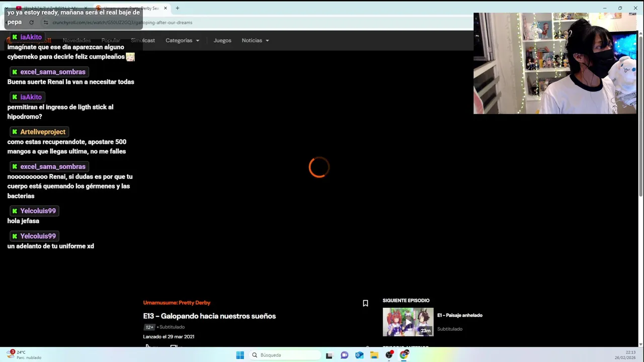This screenshot has width=644, height=362.
Task: Open the chat app on the taskbar
Action: pos(344,355)
